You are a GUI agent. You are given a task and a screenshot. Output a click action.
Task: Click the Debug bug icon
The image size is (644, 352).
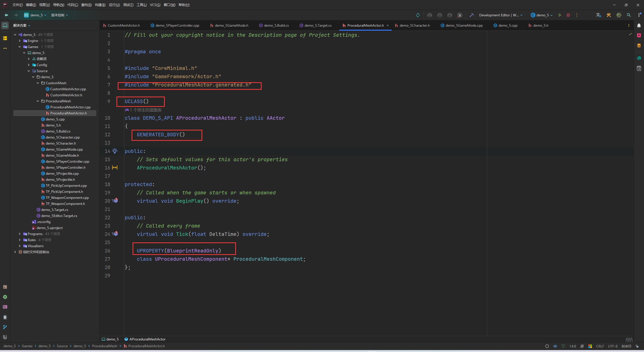click(568, 15)
